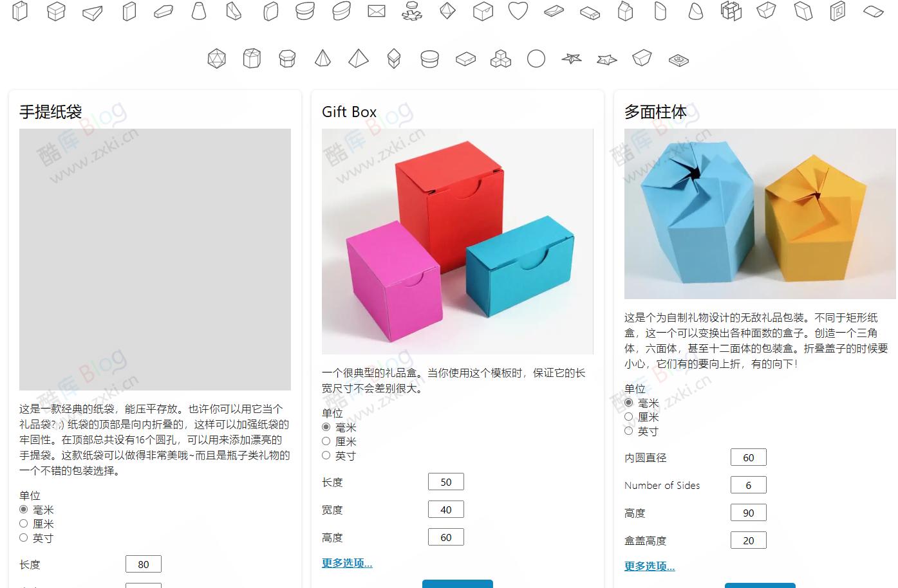Open the envelope template icon

(x=377, y=11)
